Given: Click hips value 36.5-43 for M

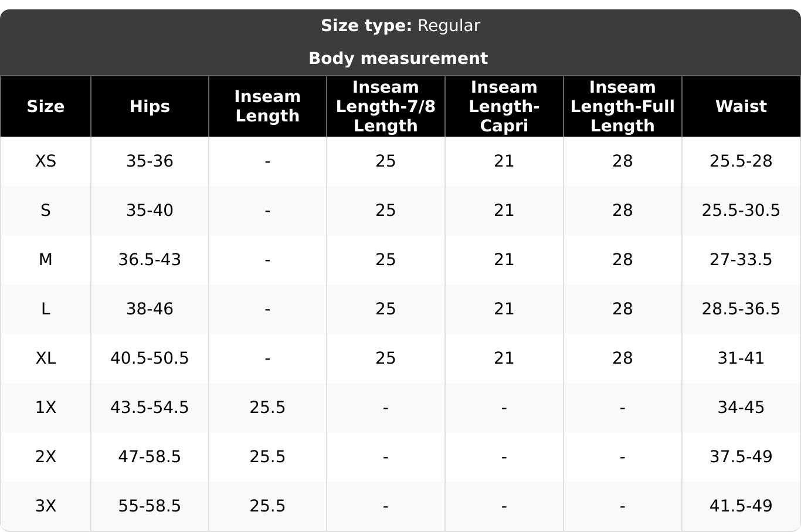Looking at the screenshot, I should click(x=150, y=259).
